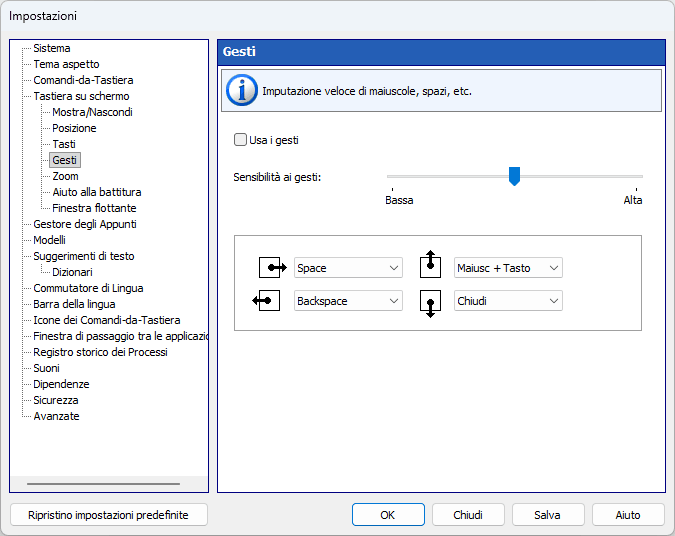Select Sistema in the settings tree
675x536 pixels.
tap(52, 48)
